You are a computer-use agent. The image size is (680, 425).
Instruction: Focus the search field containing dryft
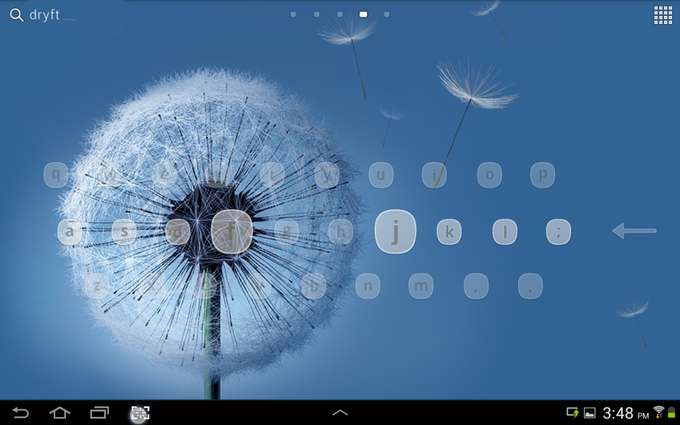pos(52,15)
